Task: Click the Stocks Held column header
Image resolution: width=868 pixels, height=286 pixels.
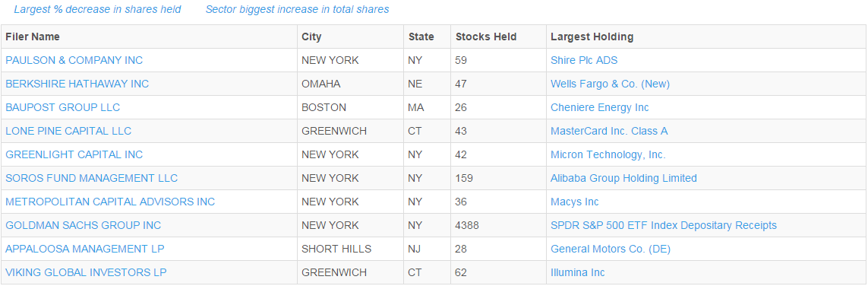Action: pyautogui.click(x=486, y=37)
